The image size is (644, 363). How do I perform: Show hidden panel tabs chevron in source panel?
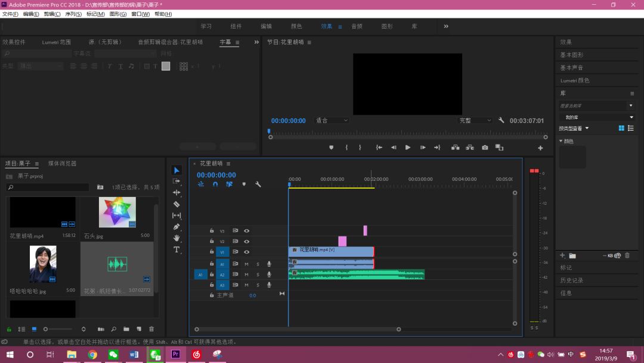pos(256,42)
